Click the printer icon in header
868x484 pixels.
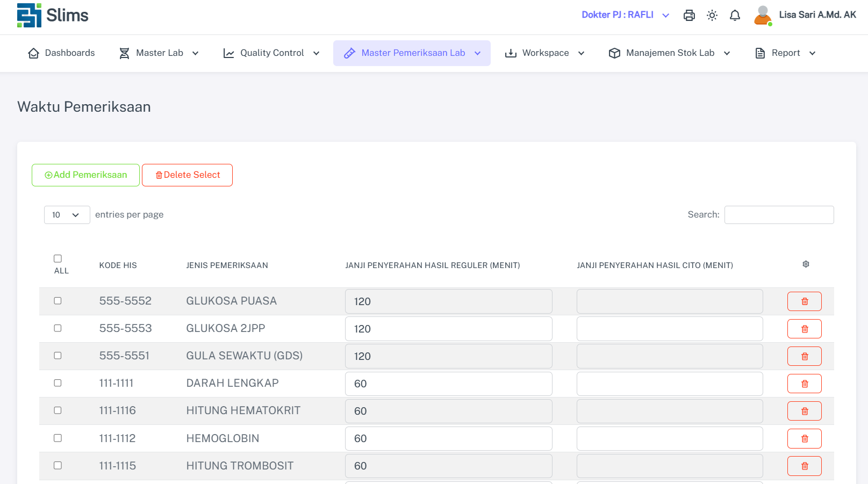[x=689, y=16]
